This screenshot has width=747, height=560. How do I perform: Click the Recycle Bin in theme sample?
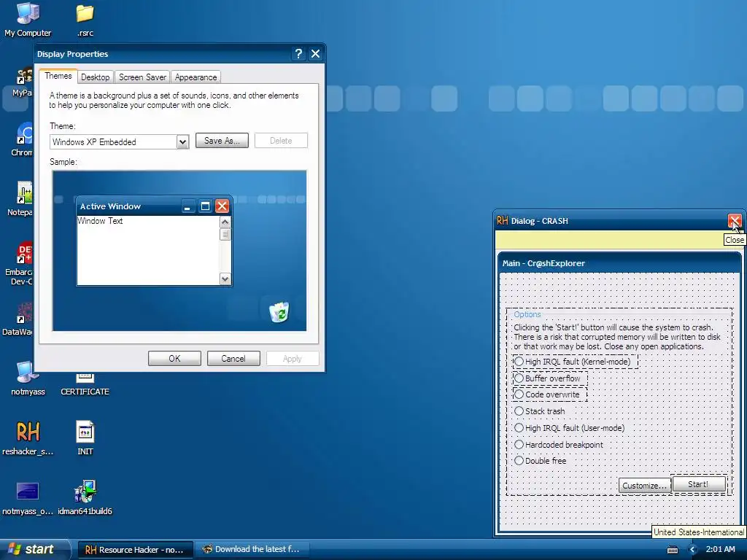[x=279, y=312]
